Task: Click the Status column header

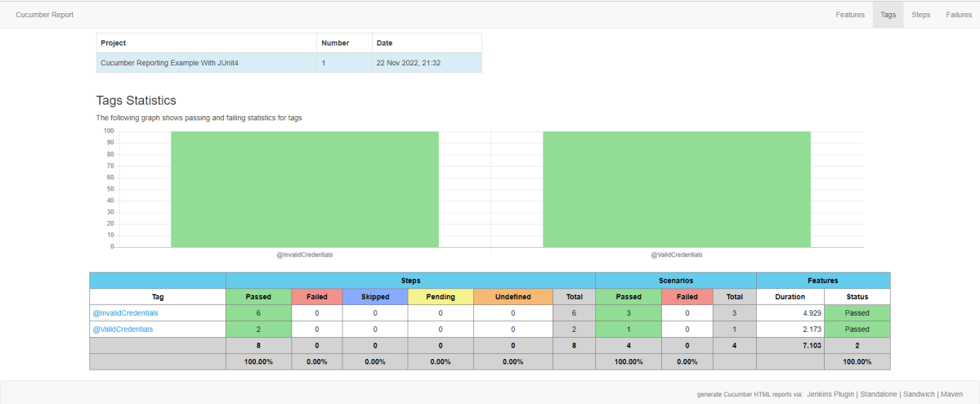Action: [857, 297]
